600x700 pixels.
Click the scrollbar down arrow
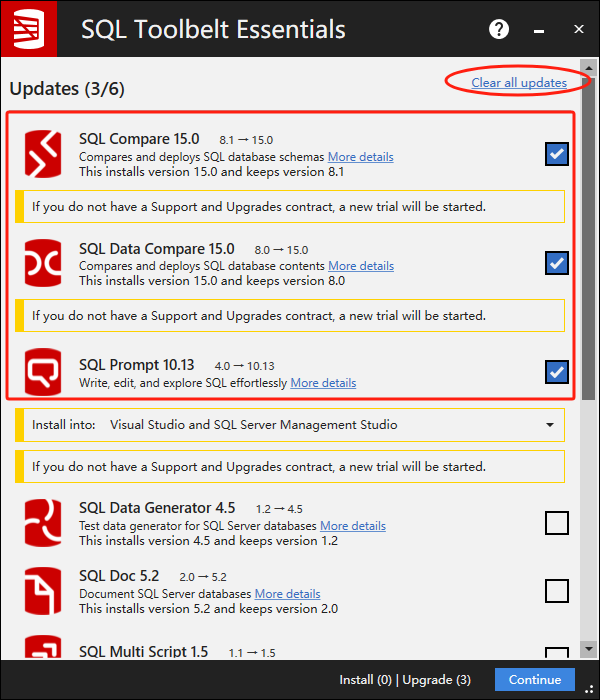(588, 649)
